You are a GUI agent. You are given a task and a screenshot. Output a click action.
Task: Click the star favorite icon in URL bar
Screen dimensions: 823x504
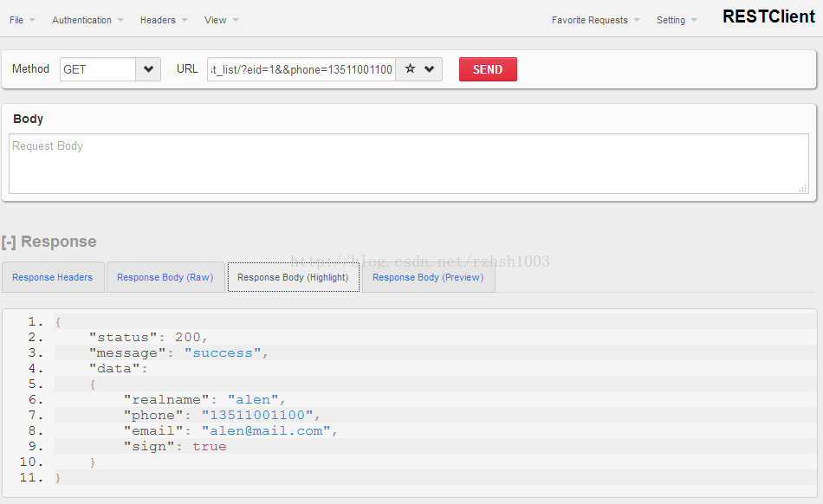(x=410, y=69)
